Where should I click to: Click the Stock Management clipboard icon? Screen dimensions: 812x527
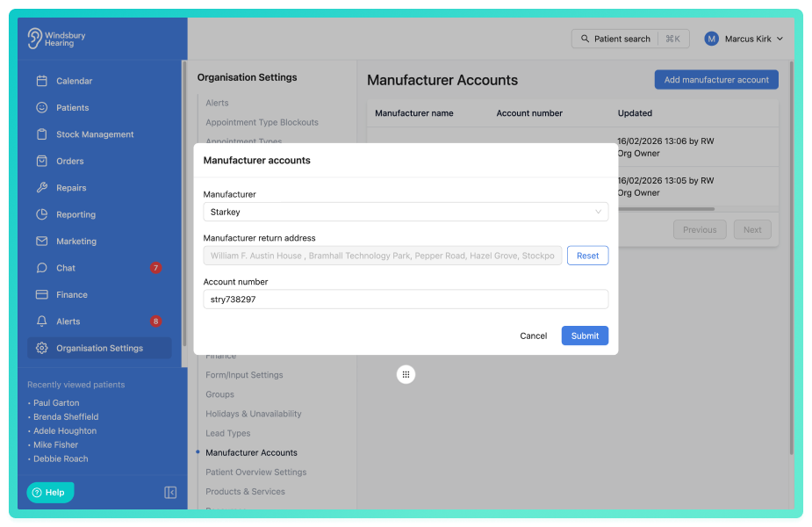point(42,134)
